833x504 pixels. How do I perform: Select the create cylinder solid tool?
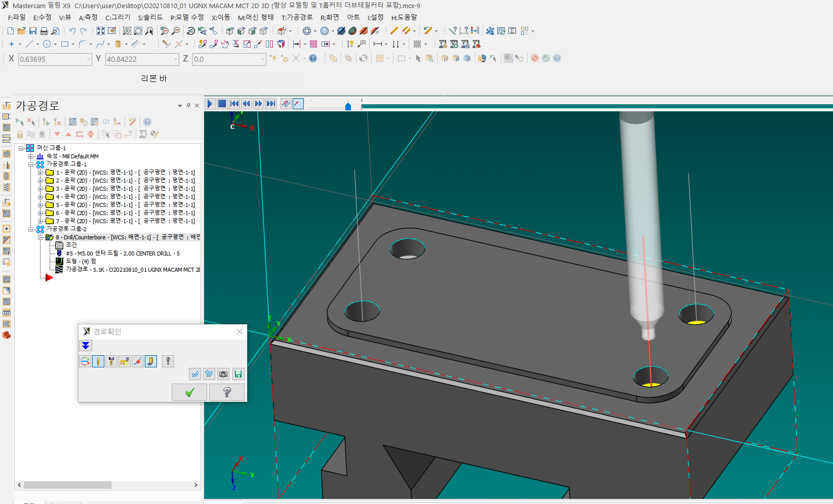(118, 44)
